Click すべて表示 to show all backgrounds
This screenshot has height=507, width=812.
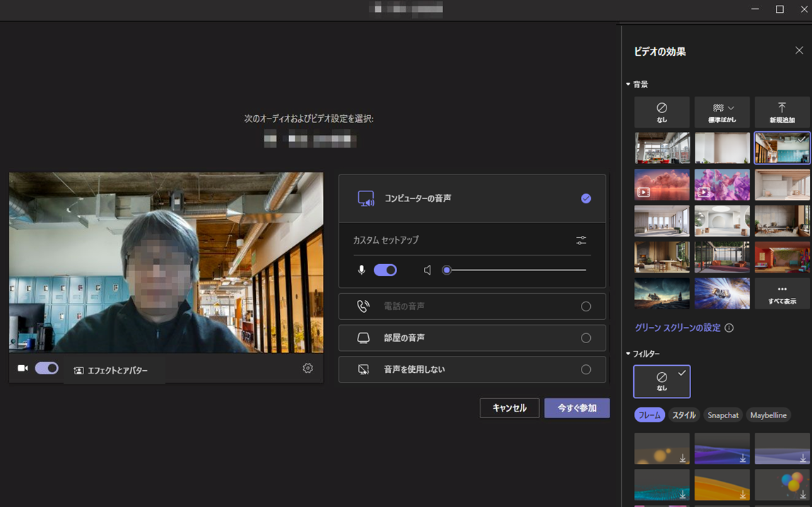pos(782,293)
